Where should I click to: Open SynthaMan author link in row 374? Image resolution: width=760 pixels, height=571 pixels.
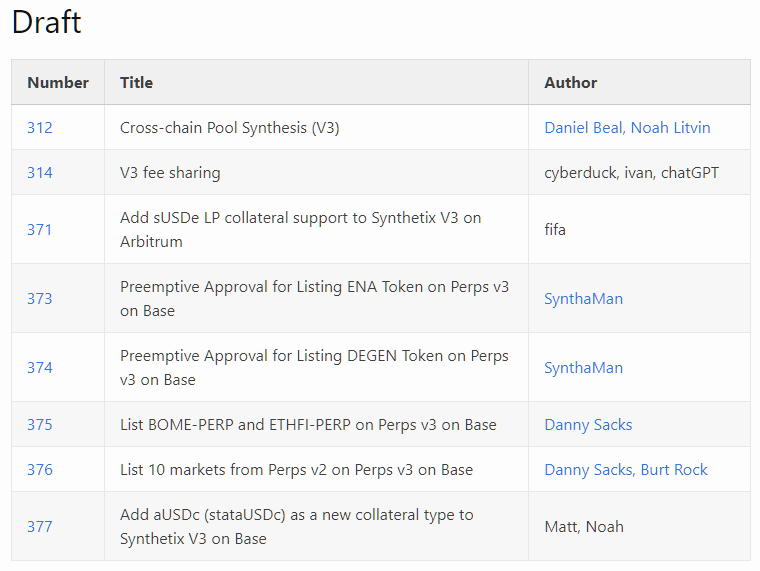(x=584, y=368)
